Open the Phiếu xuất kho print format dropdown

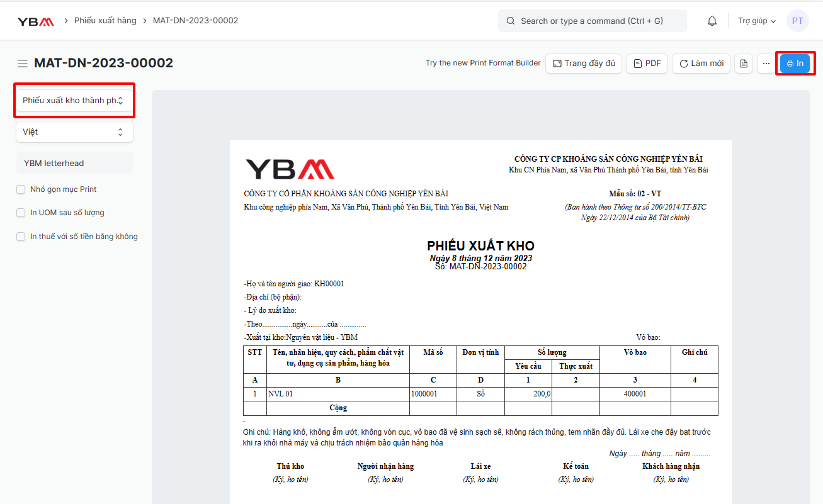point(74,101)
